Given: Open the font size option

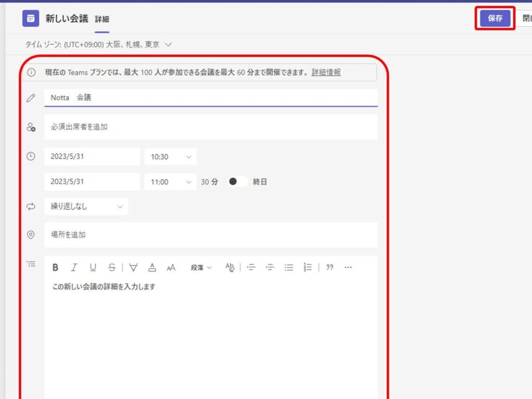Looking at the screenshot, I should [171, 268].
